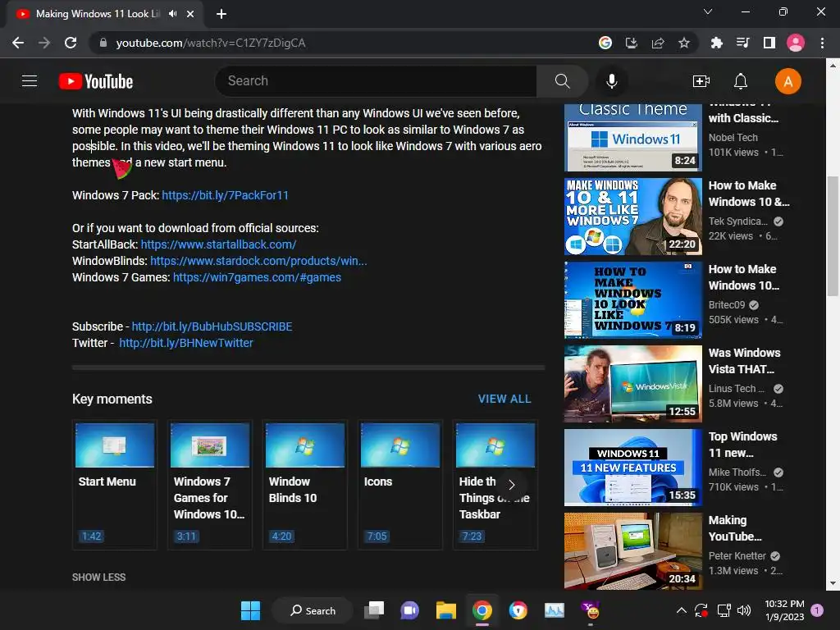
Task: Click Chrome icon in the taskbar
Action: [482, 610]
